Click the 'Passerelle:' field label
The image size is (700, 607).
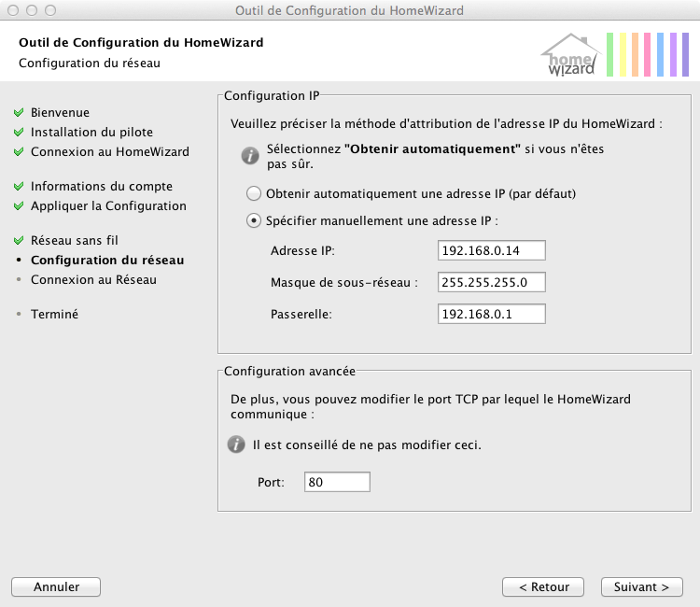(301, 314)
